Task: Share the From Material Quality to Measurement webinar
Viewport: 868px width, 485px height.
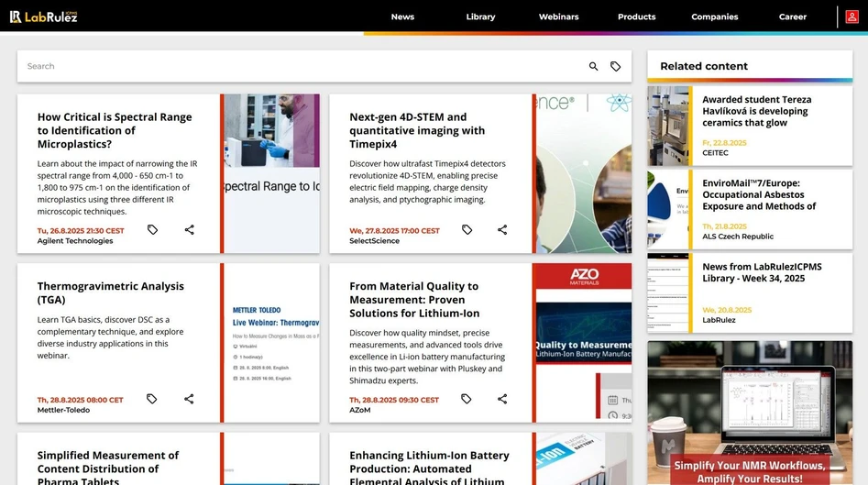Action: [502, 399]
